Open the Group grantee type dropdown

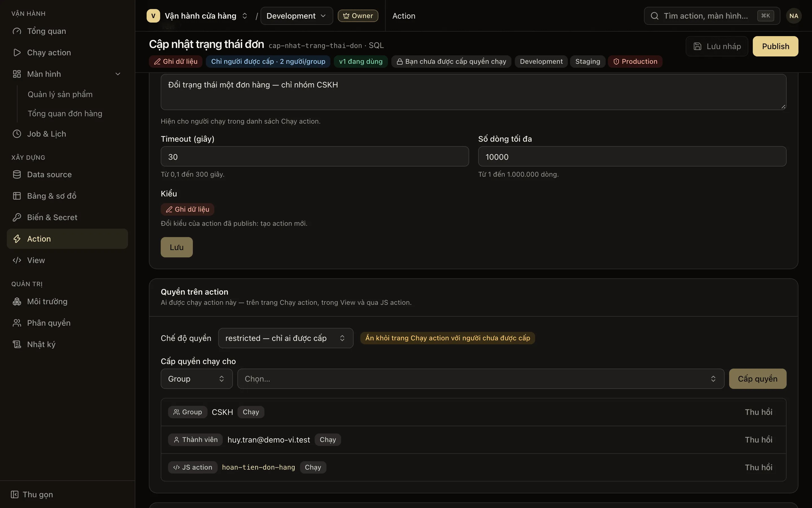pyautogui.click(x=196, y=379)
